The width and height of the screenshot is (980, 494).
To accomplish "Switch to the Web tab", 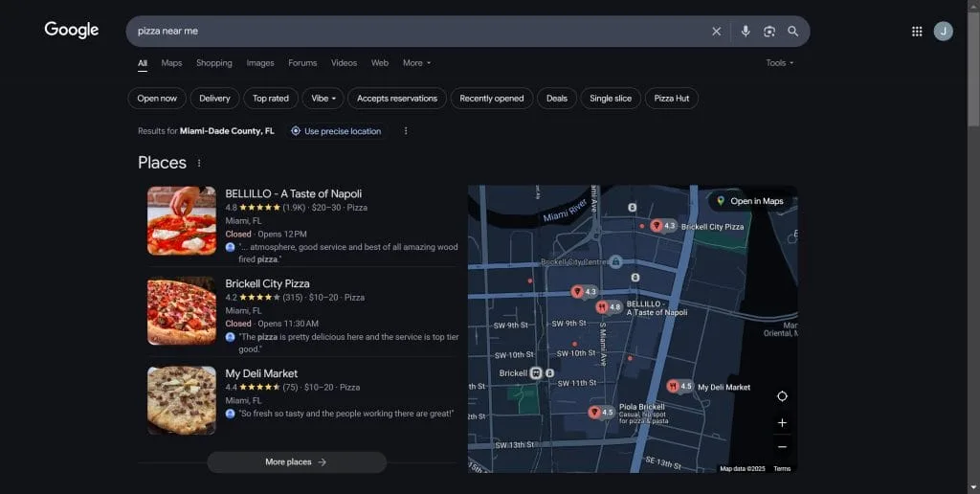I will tap(380, 62).
